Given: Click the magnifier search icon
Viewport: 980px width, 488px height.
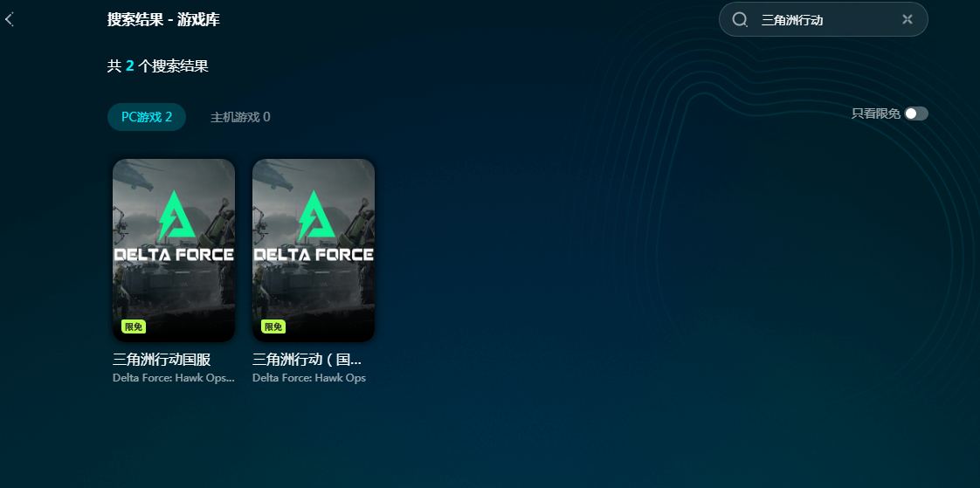Looking at the screenshot, I should (x=740, y=19).
